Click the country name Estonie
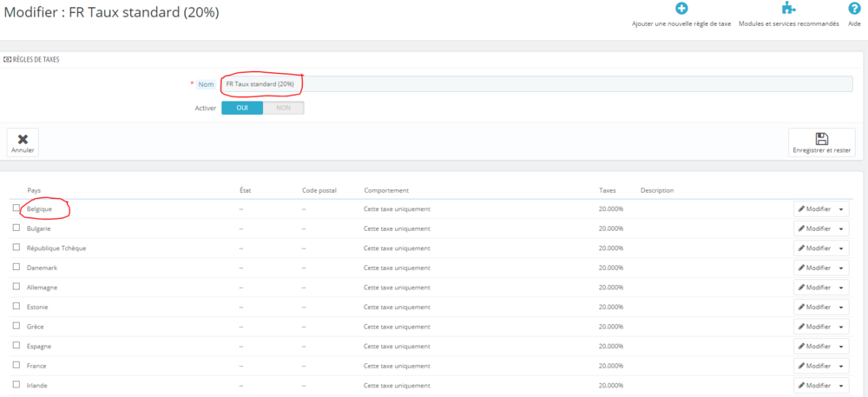Screen dimensions: 868x397 [x=38, y=307]
